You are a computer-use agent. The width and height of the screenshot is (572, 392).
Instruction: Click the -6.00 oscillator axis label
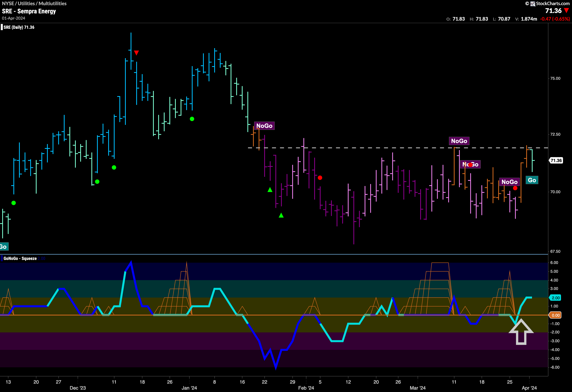click(x=555, y=367)
